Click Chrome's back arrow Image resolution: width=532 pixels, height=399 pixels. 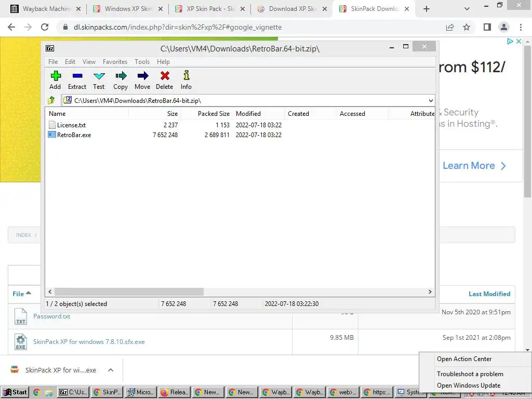click(11, 27)
